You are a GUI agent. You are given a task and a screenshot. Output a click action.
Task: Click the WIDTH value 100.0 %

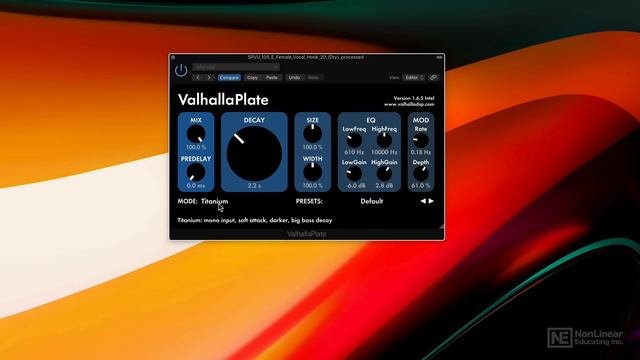(x=313, y=185)
